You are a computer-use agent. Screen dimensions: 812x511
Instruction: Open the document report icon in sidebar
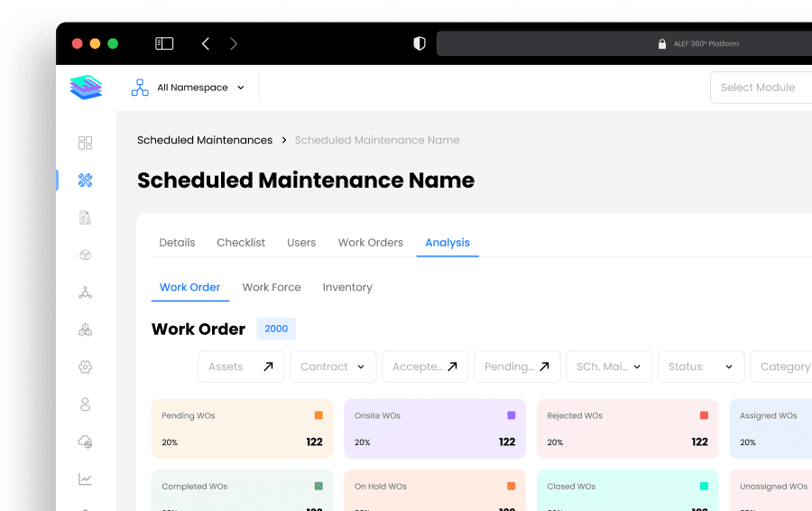click(x=86, y=218)
